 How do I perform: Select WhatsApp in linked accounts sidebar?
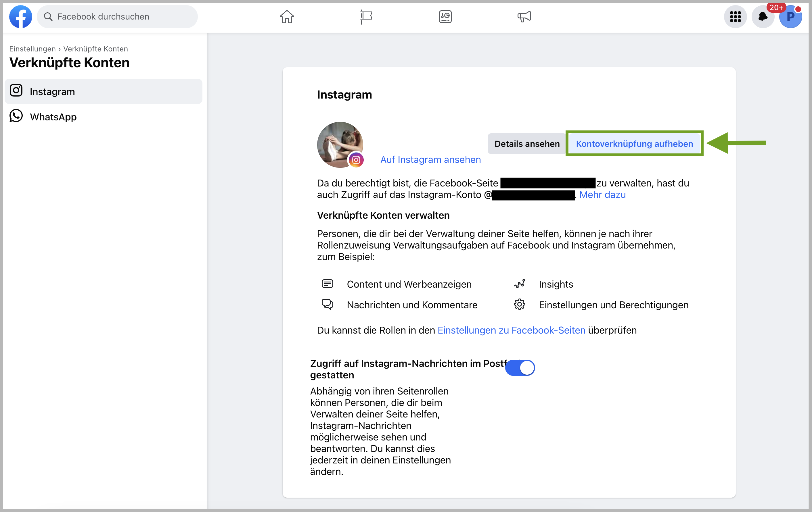tap(104, 117)
